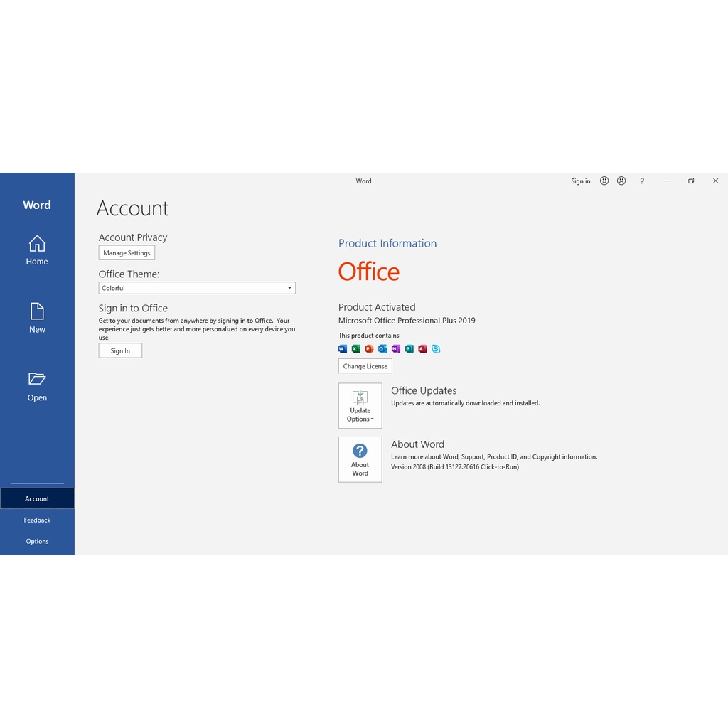Create a New document from sidebar
The width and height of the screenshot is (728, 728).
tap(37, 318)
